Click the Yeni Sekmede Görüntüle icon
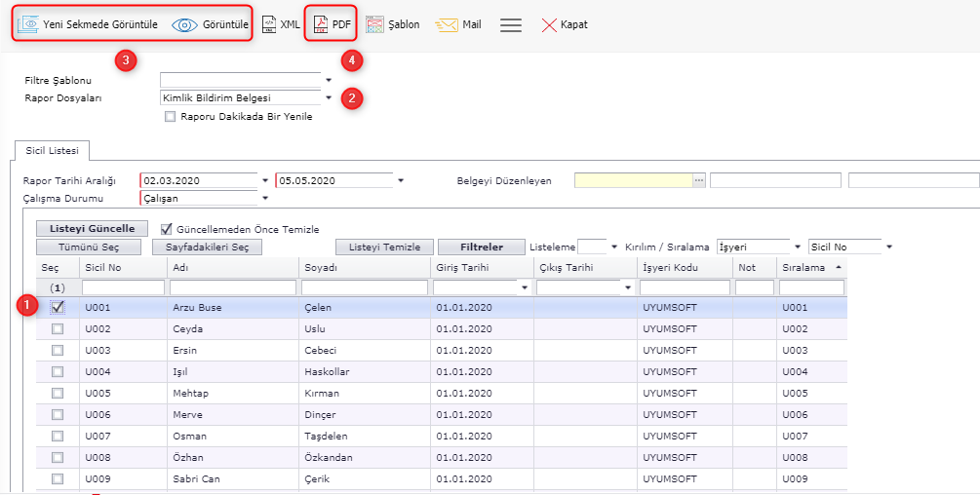The height and width of the screenshot is (495, 980). coord(28,24)
